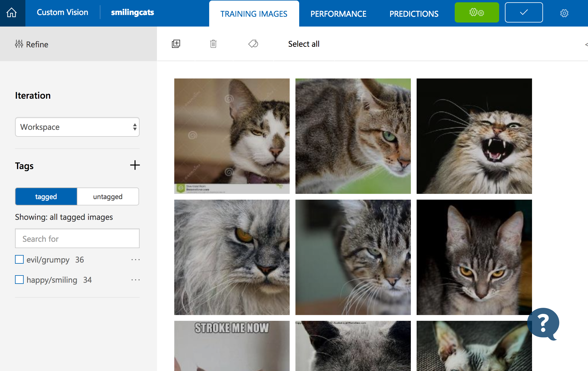Switch to the Performance tab
Viewport: 588px width, 371px height.
point(338,14)
